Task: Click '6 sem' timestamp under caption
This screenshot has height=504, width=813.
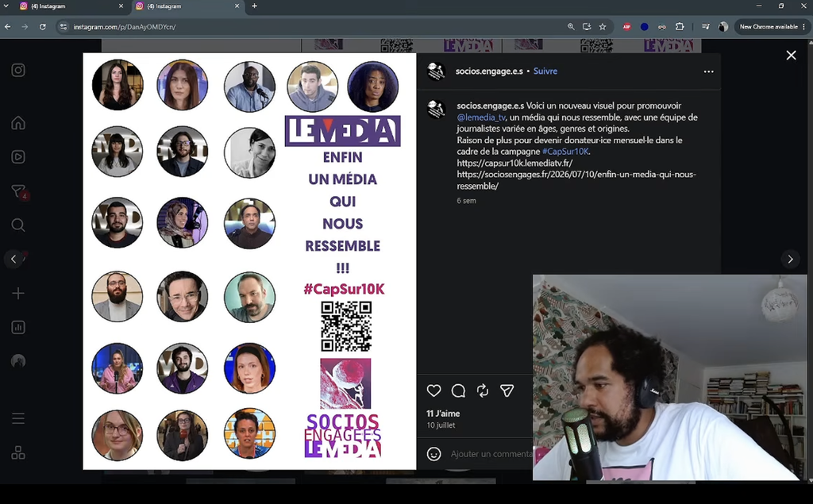Action: point(466,201)
